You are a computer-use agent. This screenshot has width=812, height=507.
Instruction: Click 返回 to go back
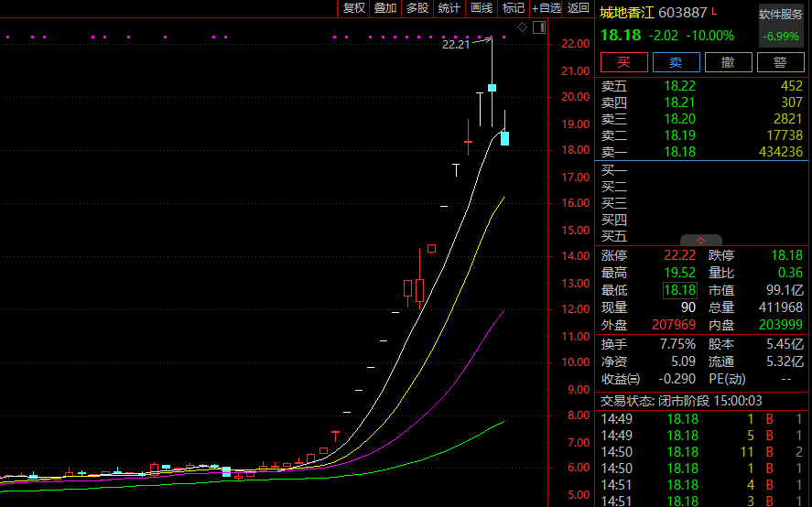pyautogui.click(x=579, y=8)
